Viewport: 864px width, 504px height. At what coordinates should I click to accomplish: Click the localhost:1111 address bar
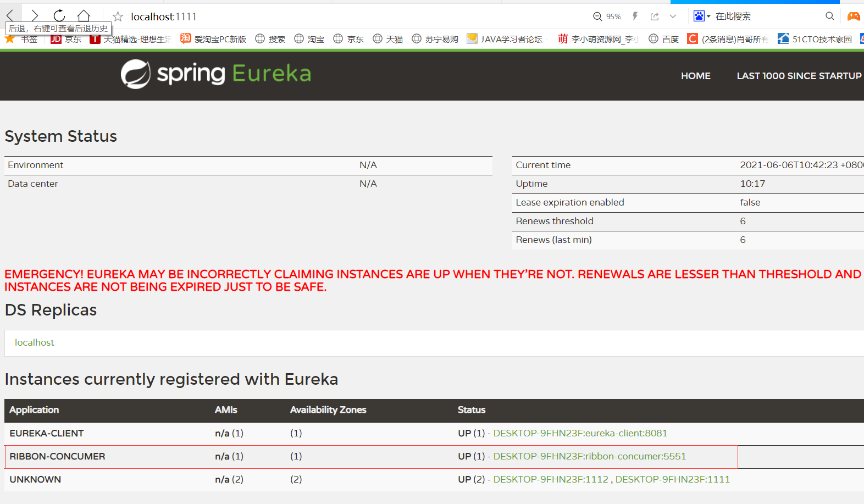pyautogui.click(x=163, y=16)
